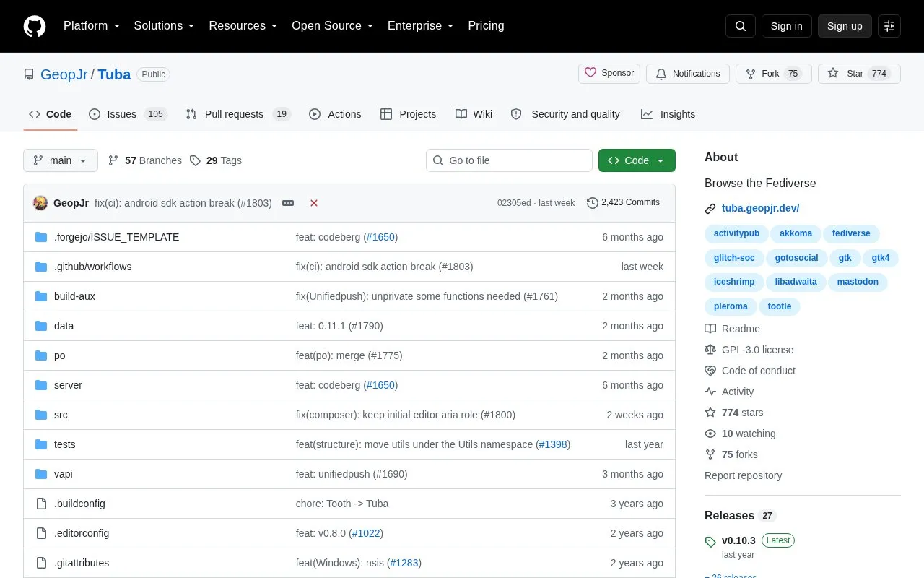This screenshot has width=924, height=578.
Task: Open the Platform dropdown menu
Action: (92, 26)
